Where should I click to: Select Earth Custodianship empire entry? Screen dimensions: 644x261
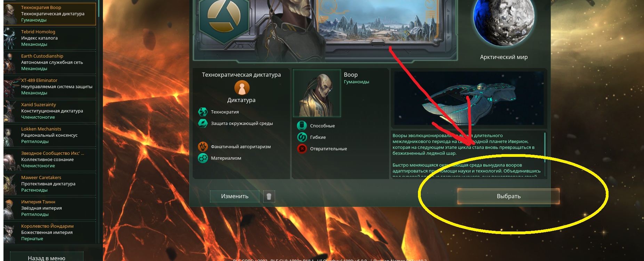pyautogui.click(x=50, y=62)
